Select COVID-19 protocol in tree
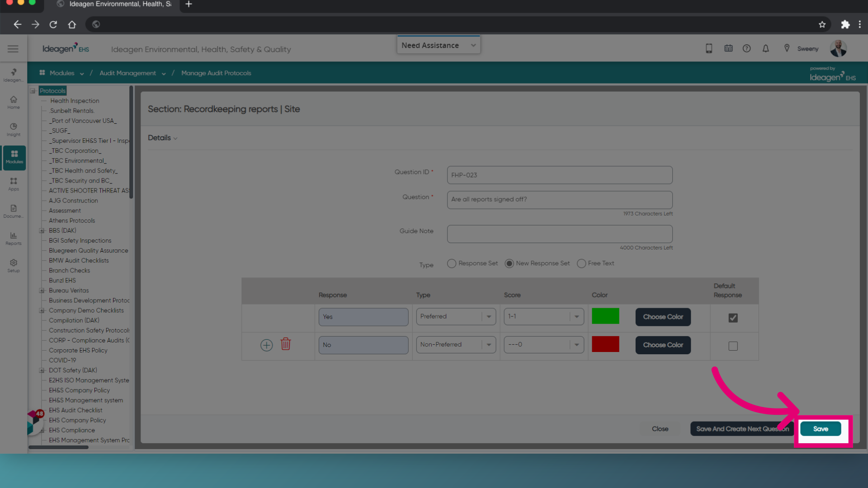The height and width of the screenshot is (488, 868). 62,360
